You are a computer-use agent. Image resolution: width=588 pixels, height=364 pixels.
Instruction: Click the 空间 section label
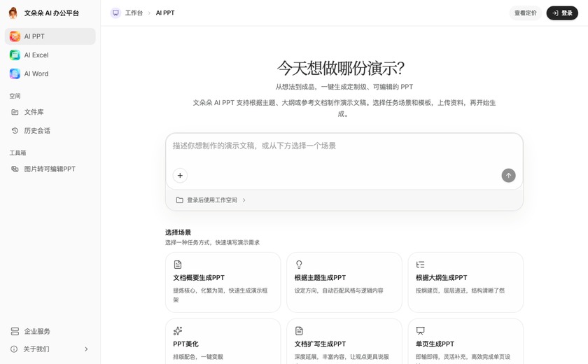(15, 96)
